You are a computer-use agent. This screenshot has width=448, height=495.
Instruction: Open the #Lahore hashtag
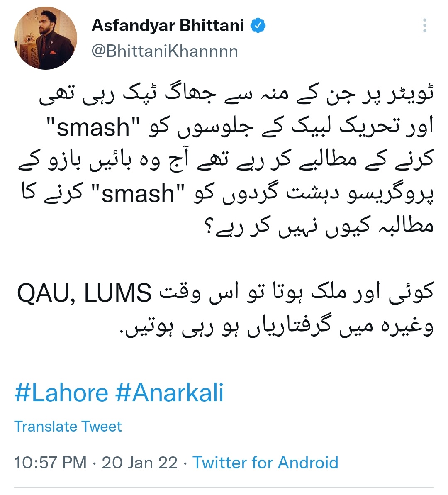61,393
